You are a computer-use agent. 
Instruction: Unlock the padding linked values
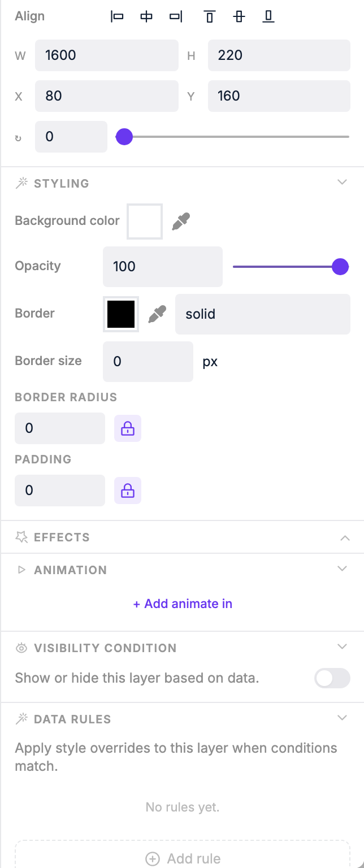pos(127,491)
